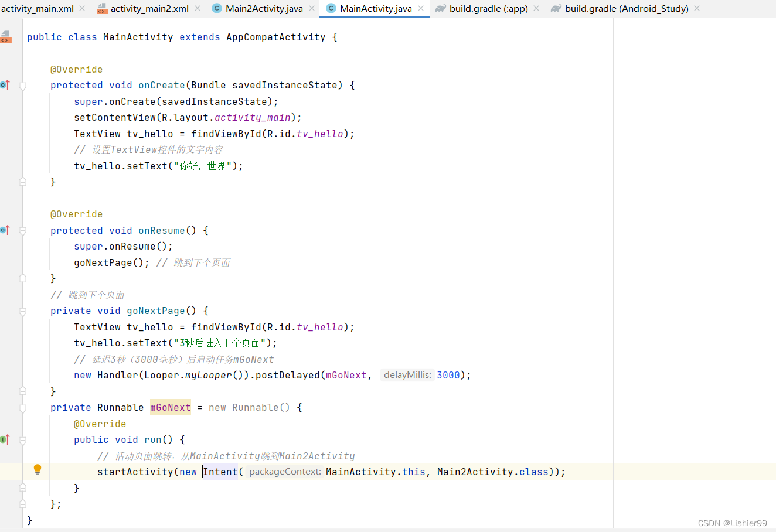Click the "你好，世界" string literal
This screenshot has width=776, height=532.
pyautogui.click(x=203, y=166)
